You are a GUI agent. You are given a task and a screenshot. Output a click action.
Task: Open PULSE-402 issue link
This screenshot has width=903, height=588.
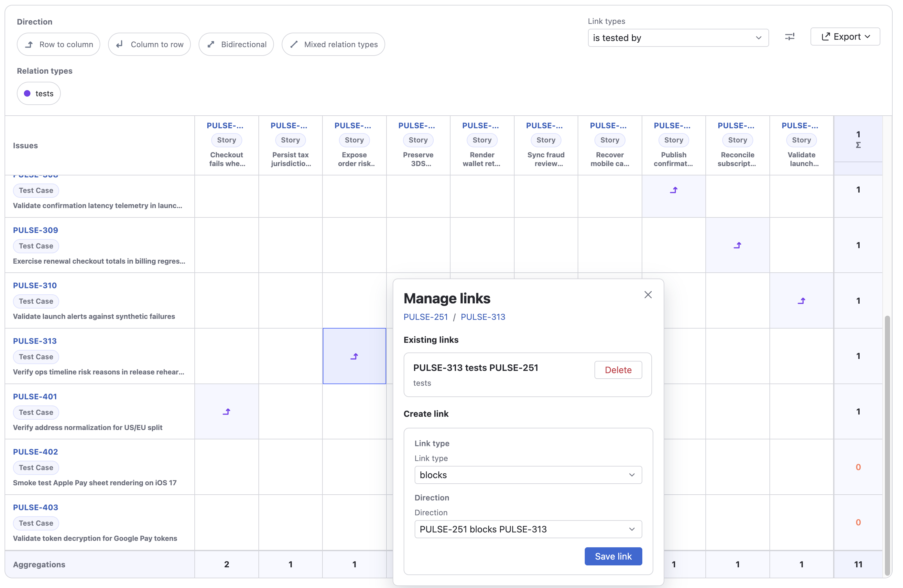pyautogui.click(x=35, y=452)
